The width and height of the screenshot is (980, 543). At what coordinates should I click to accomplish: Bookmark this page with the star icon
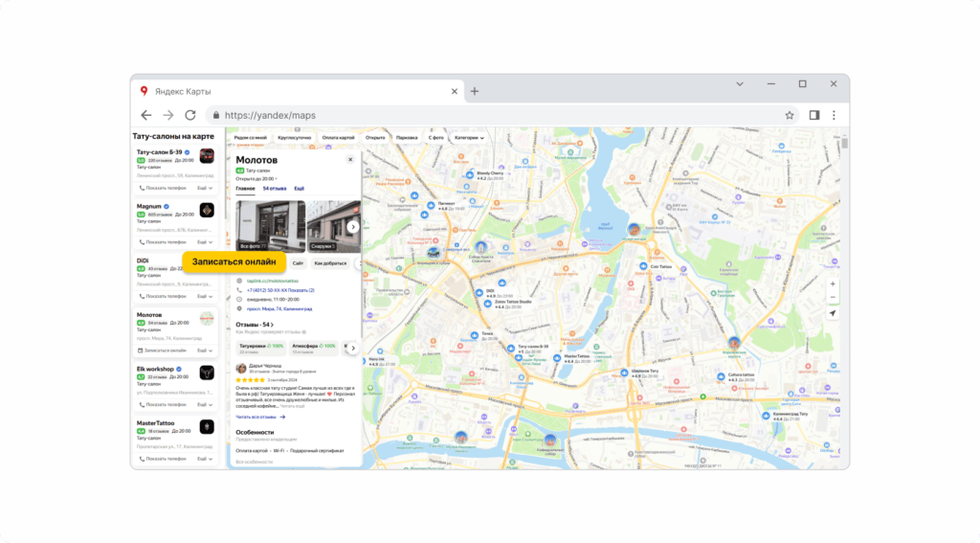(x=790, y=115)
